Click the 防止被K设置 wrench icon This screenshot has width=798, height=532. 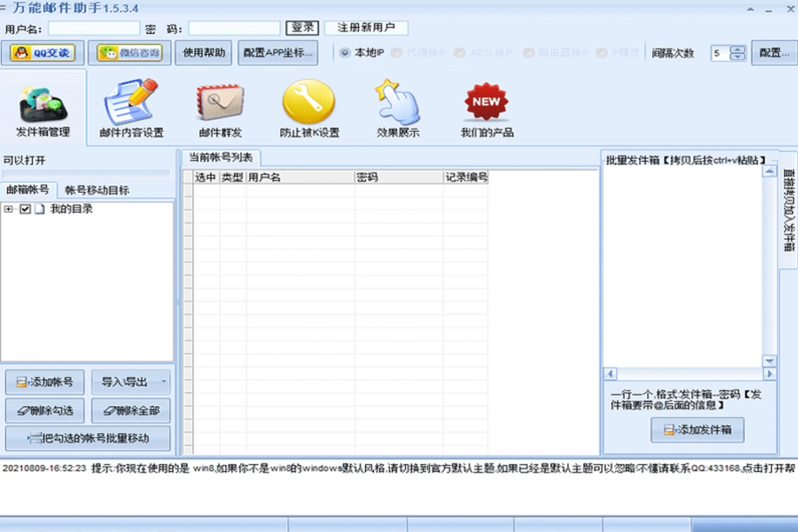(309, 102)
